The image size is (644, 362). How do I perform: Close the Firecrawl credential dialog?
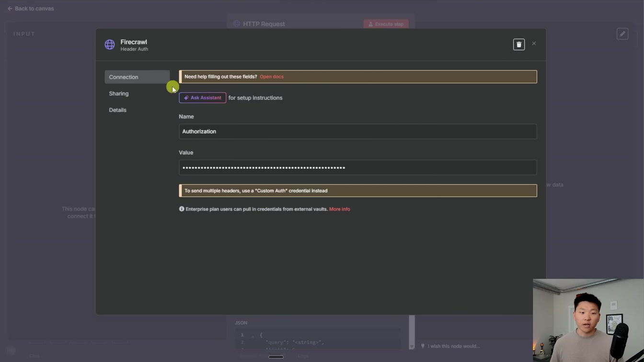pyautogui.click(x=534, y=44)
